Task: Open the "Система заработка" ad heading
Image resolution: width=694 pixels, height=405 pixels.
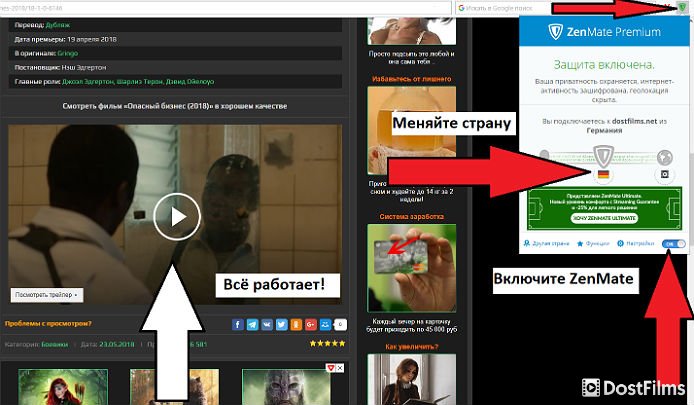Action: (412, 216)
